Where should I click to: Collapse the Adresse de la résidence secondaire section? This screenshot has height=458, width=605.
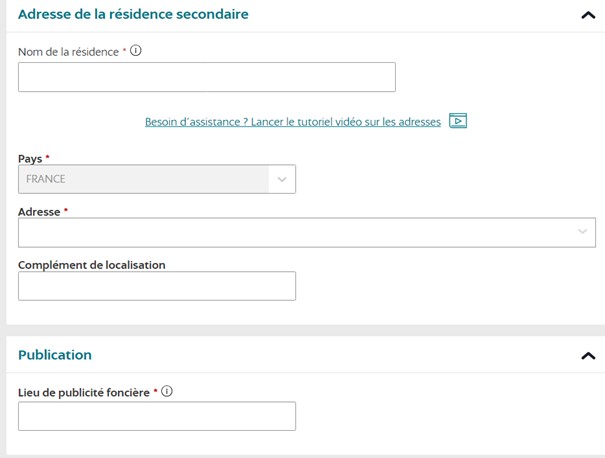point(588,15)
